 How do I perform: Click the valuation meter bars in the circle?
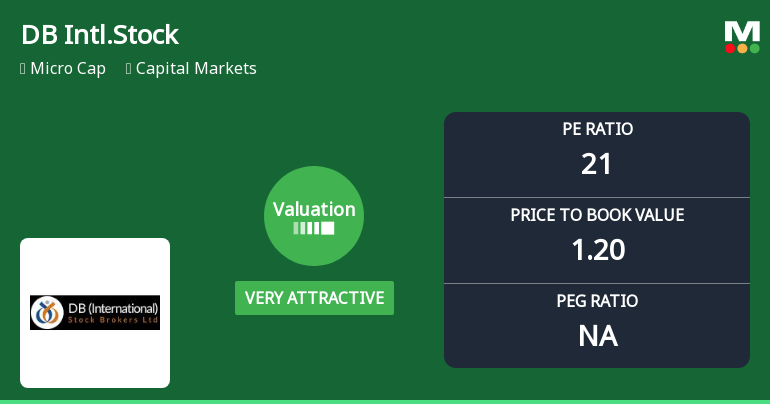[314, 228]
